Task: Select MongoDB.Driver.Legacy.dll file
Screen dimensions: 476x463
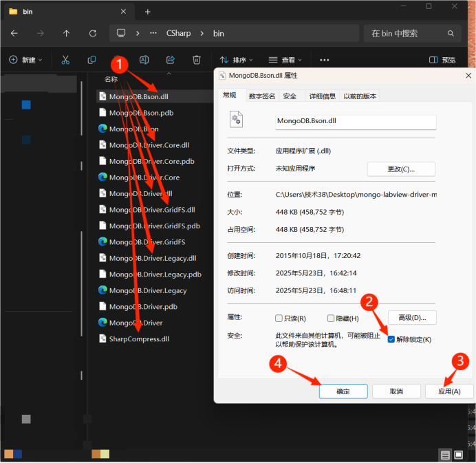Action: pos(154,258)
